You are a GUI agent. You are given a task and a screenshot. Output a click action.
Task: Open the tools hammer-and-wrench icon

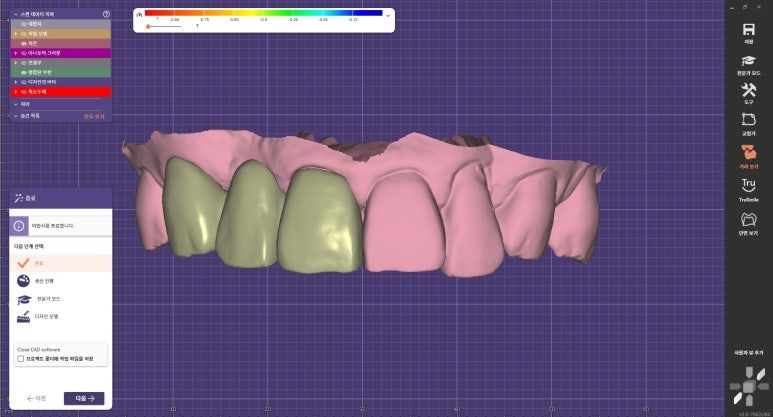click(x=748, y=90)
